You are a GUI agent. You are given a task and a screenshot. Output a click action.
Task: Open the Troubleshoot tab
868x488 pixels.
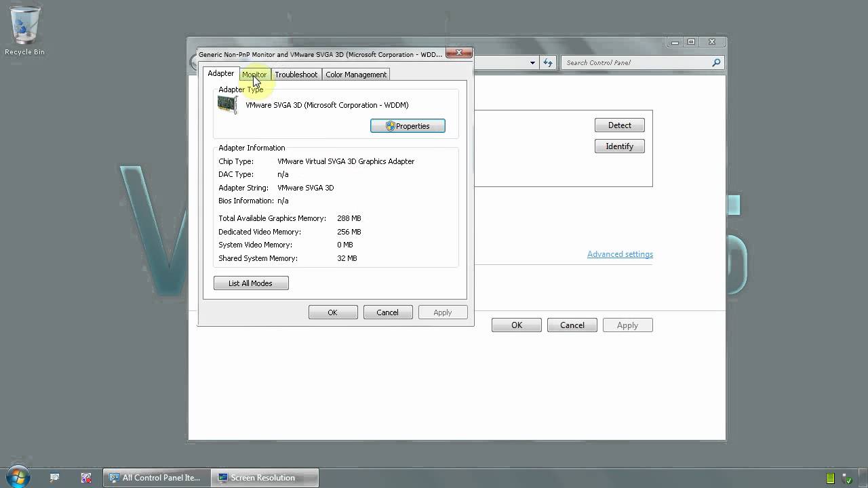(296, 75)
